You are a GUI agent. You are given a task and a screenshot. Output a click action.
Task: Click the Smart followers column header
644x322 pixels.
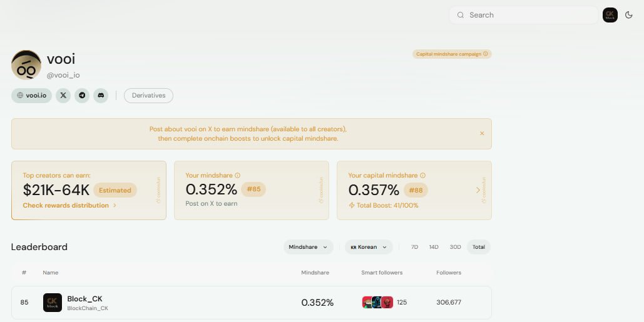(x=382, y=273)
